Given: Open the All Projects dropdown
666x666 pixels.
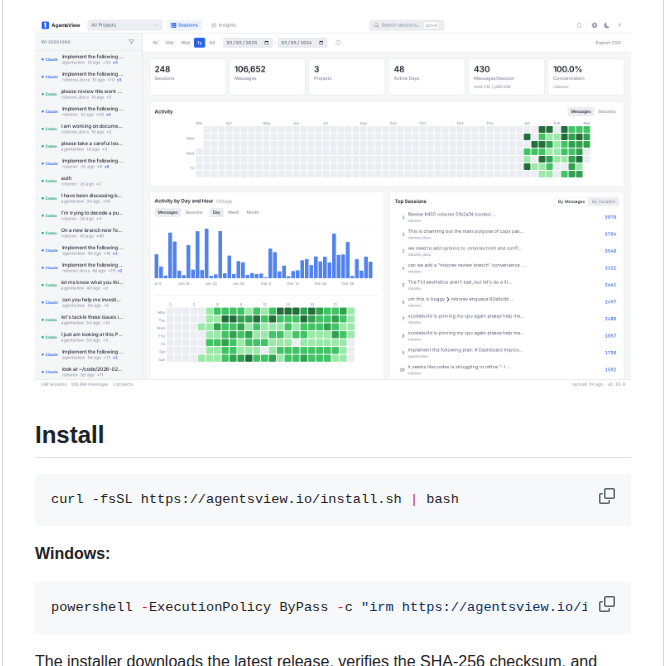Looking at the screenshot, I should [124, 24].
